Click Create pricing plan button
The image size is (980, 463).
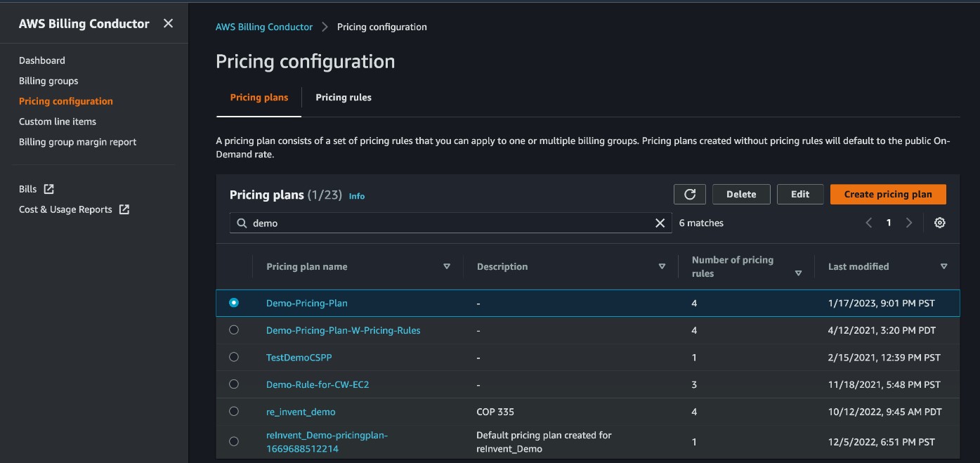pos(888,194)
